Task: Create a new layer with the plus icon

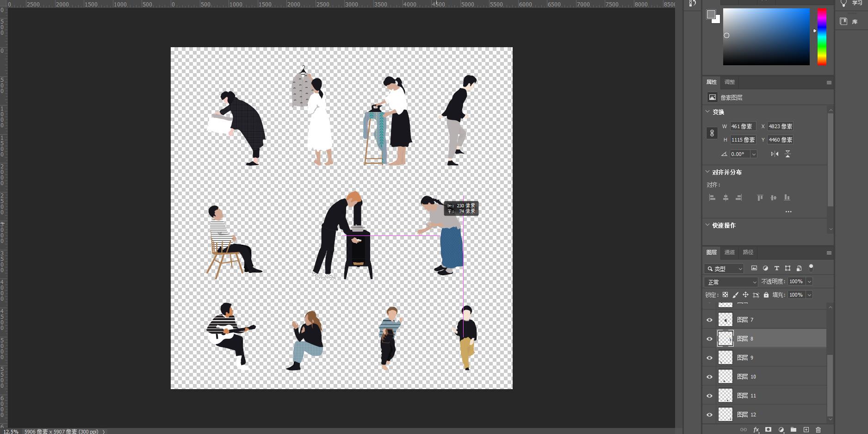Action: tap(806, 430)
